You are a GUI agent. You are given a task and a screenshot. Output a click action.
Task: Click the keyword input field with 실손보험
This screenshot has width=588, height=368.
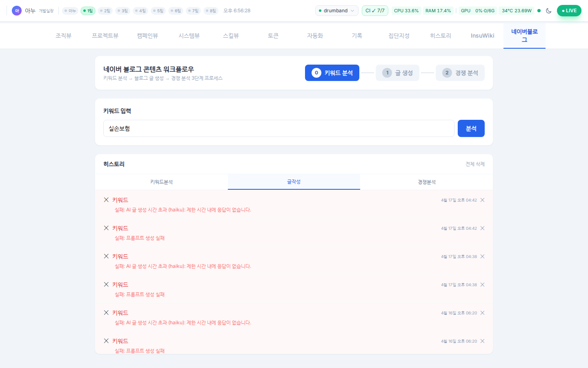tap(278, 128)
